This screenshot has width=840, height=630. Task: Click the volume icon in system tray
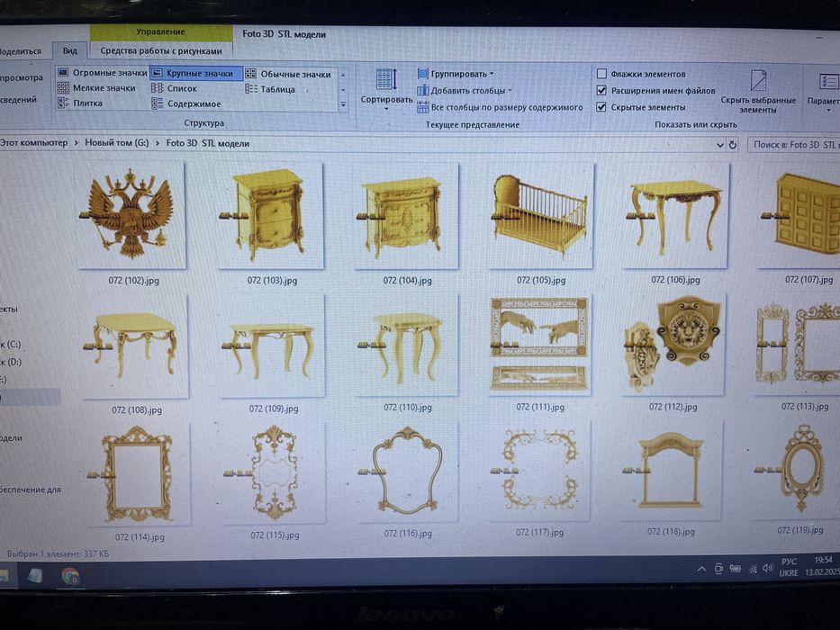pyautogui.click(x=768, y=569)
